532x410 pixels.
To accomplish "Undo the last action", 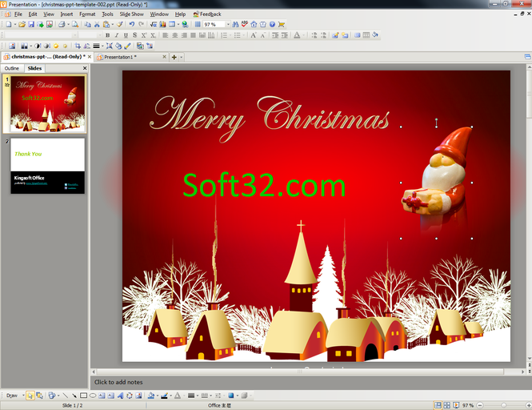I will click(x=132, y=25).
